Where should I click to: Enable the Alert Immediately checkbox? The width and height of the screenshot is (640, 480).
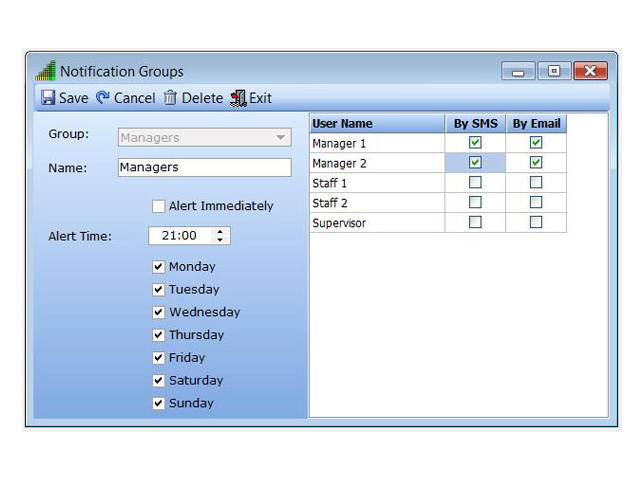pyautogui.click(x=158, y=206)
